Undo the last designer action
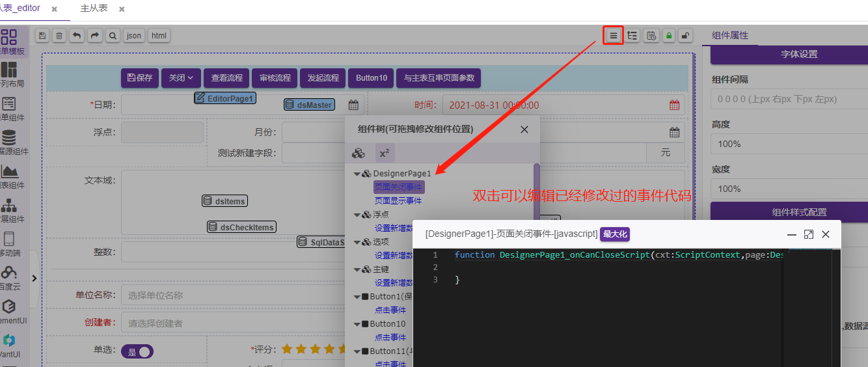 coord(77,36)
